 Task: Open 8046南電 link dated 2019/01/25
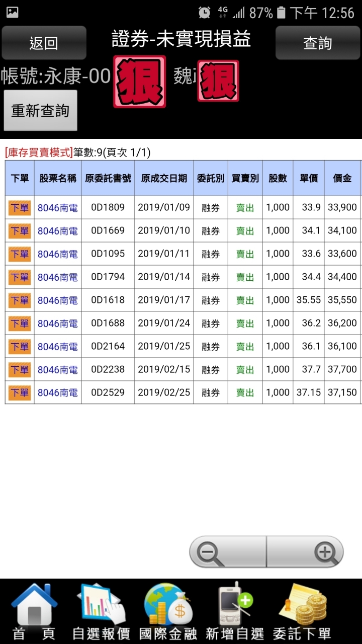pyautogui.click(x=58, y=347)
